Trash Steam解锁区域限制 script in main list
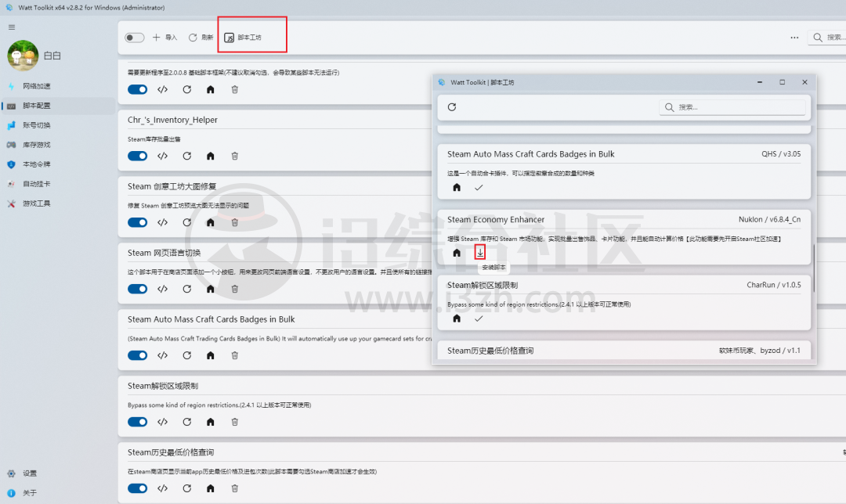846x504 pixels. pos(235,422)
